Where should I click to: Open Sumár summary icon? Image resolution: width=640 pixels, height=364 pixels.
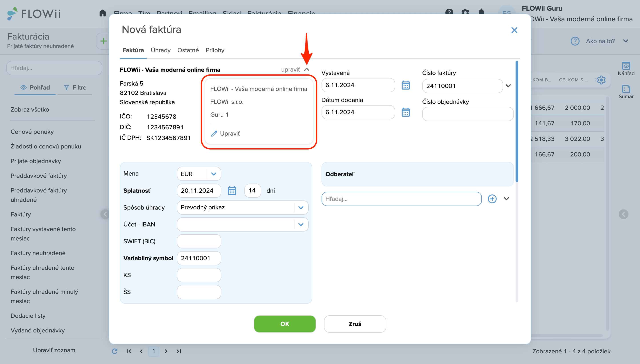point(626,92)
